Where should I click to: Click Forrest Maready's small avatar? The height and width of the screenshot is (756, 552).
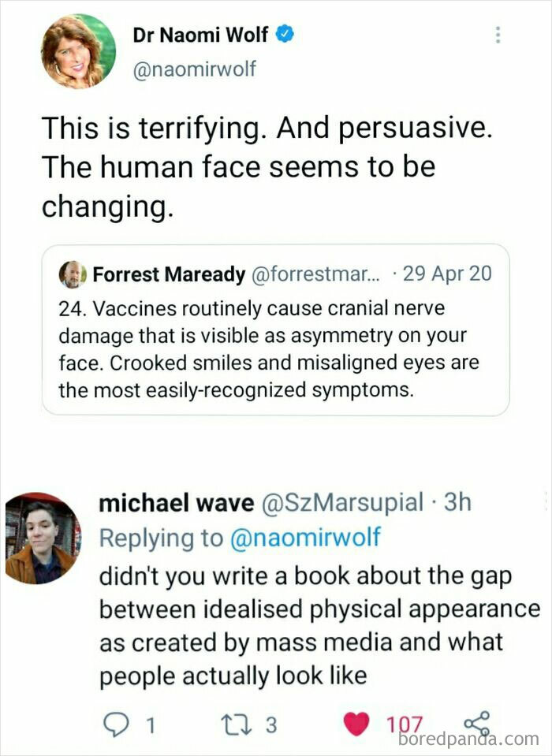click(73, 274)
